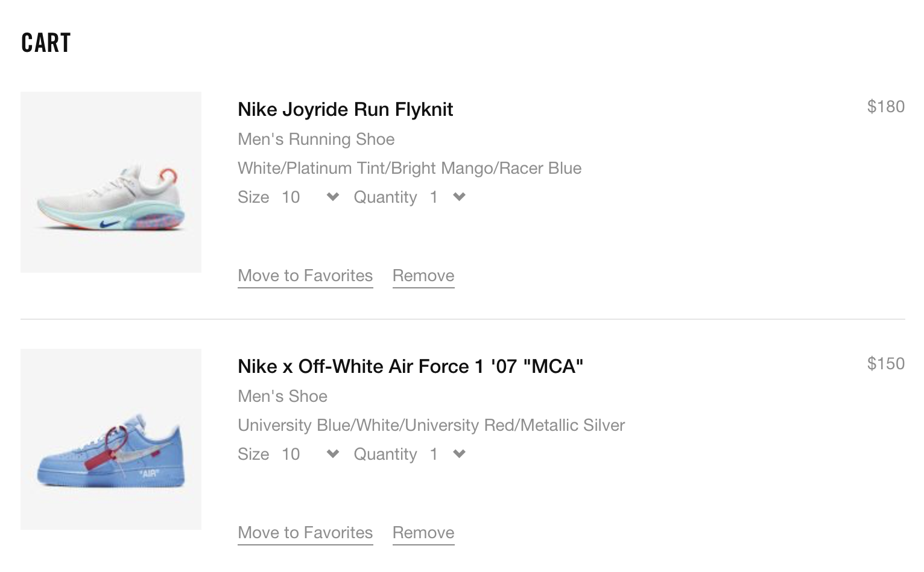The height and width of the screenshot is (572, 924).
Task: Click the size value 10 of Off-White Air Force 1
Action: tap(291, 454)
